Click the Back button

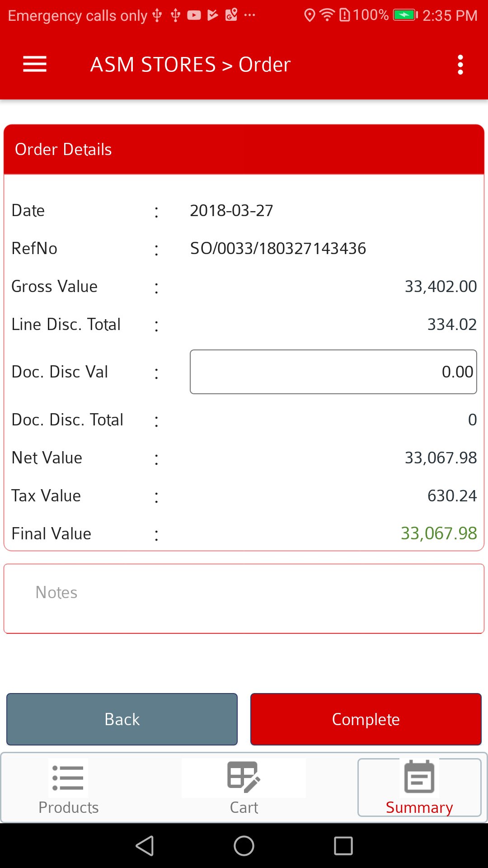point(122,719)
